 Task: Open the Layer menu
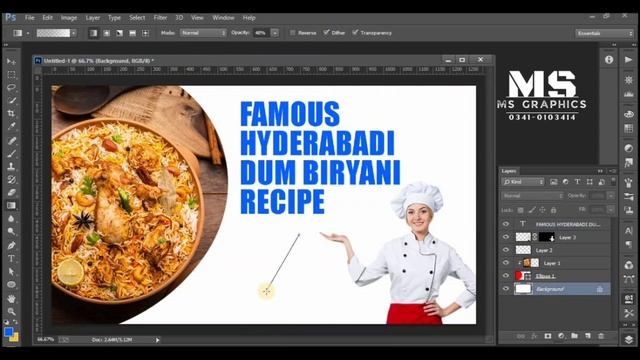tap(93, 18)
